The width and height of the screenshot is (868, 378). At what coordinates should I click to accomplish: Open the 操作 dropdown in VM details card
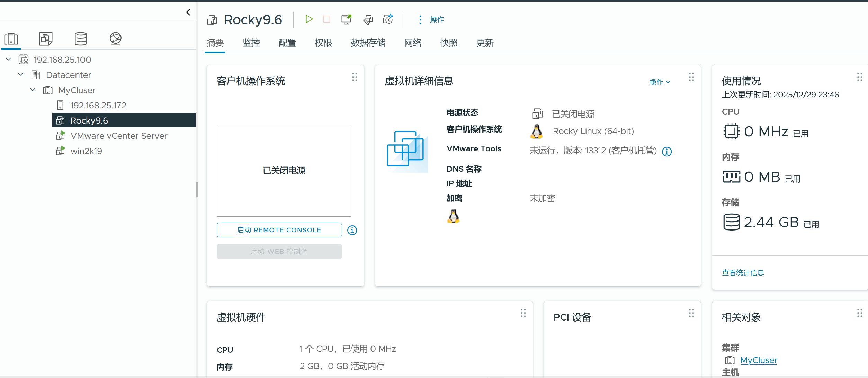pos(660,82)
